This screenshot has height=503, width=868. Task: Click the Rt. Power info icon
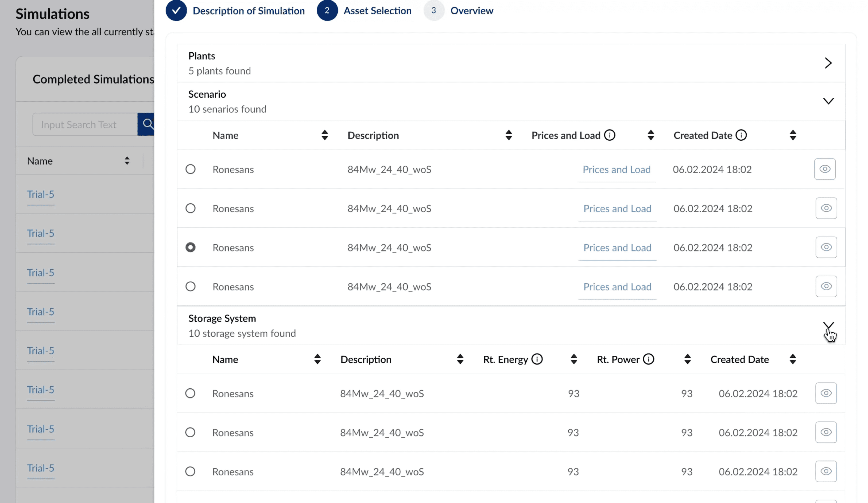648,359
